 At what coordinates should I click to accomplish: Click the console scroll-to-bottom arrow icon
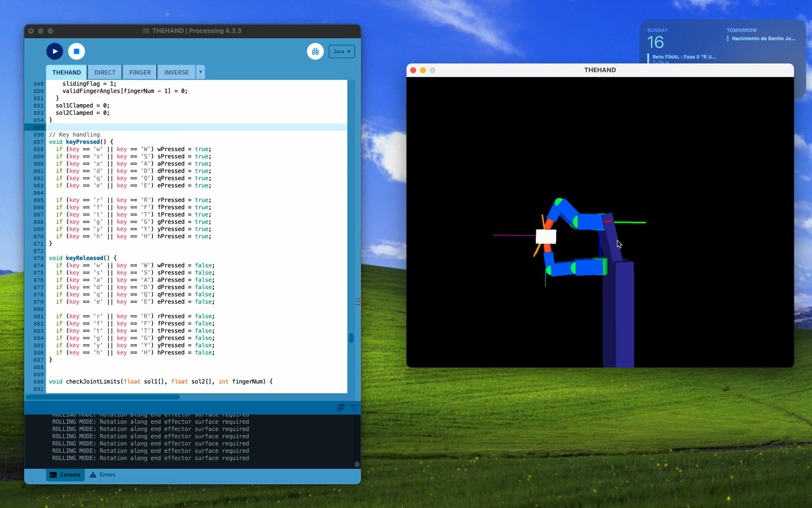354,408
